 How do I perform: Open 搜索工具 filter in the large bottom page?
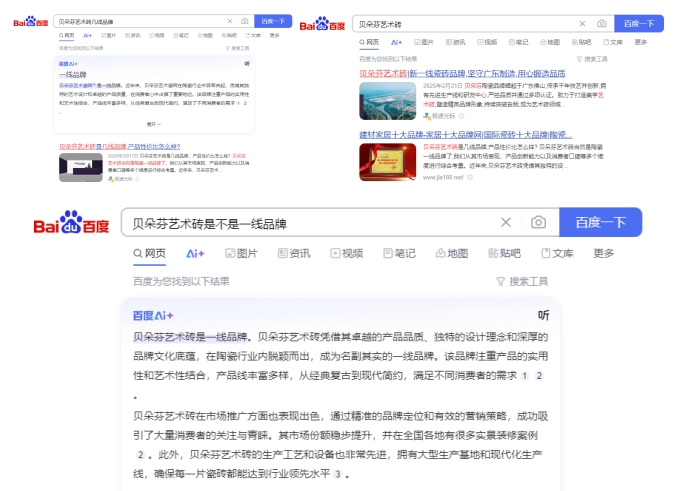pos(522,281)
